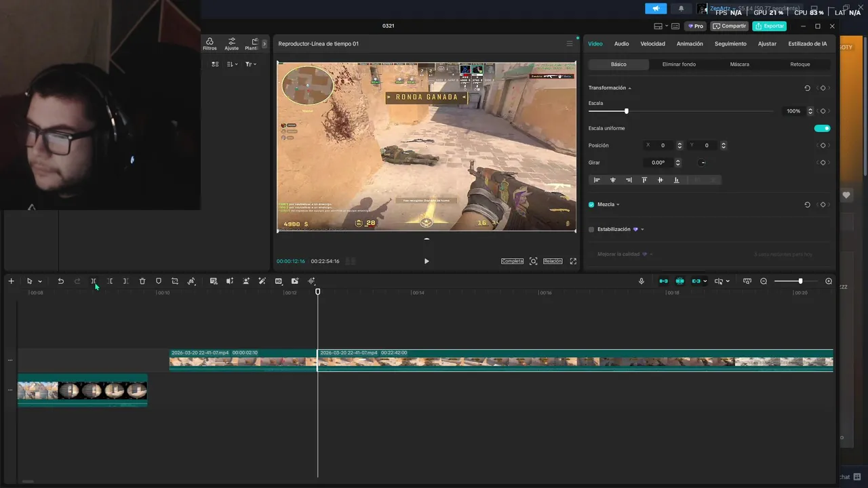
Task: Click the Exportar button
Action: click(769, 26)
